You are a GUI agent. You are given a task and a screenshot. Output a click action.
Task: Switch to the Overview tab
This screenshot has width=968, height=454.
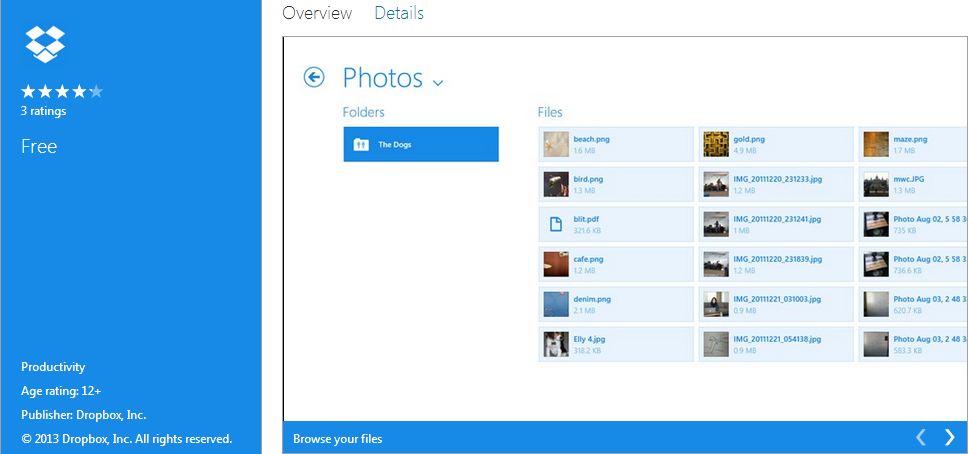pyautogui.click(x=317, y=13)
